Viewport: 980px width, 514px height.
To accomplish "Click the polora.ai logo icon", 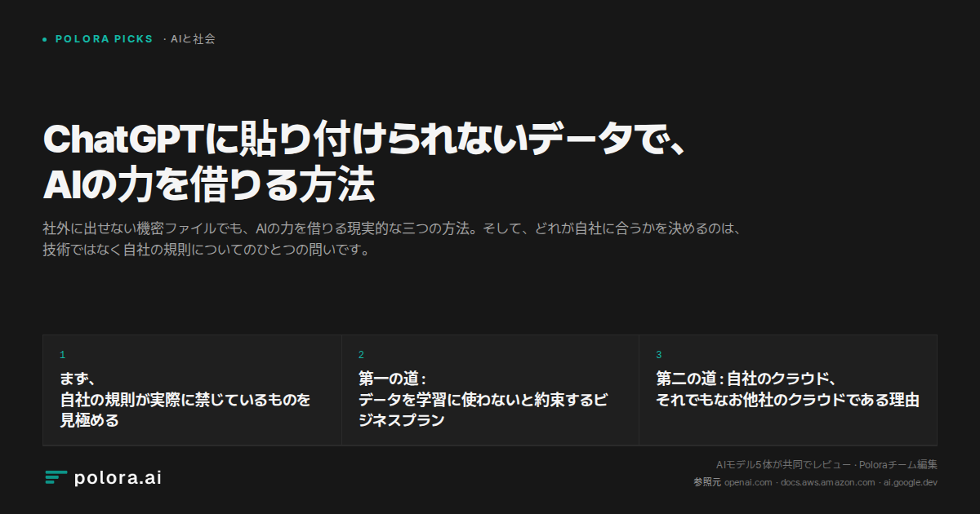I will (56, 478).
